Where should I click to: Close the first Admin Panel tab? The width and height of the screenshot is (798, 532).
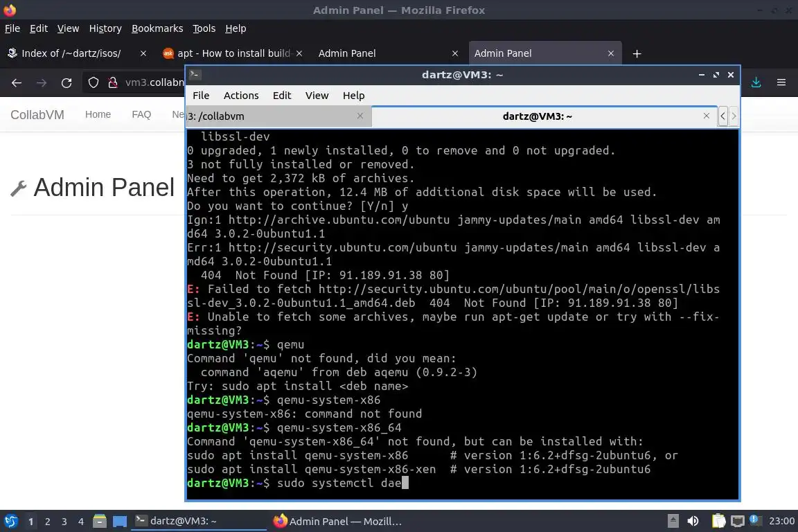pos(455,53)
